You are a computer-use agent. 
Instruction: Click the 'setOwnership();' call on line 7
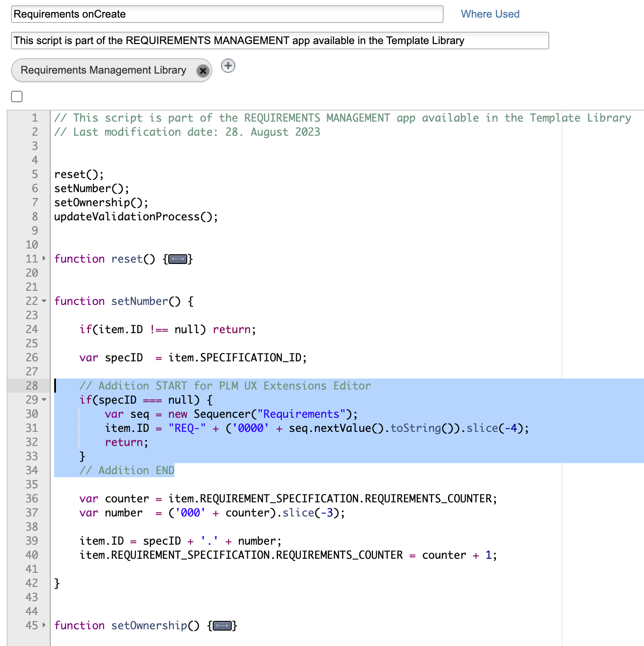click(x=101, y=202)
